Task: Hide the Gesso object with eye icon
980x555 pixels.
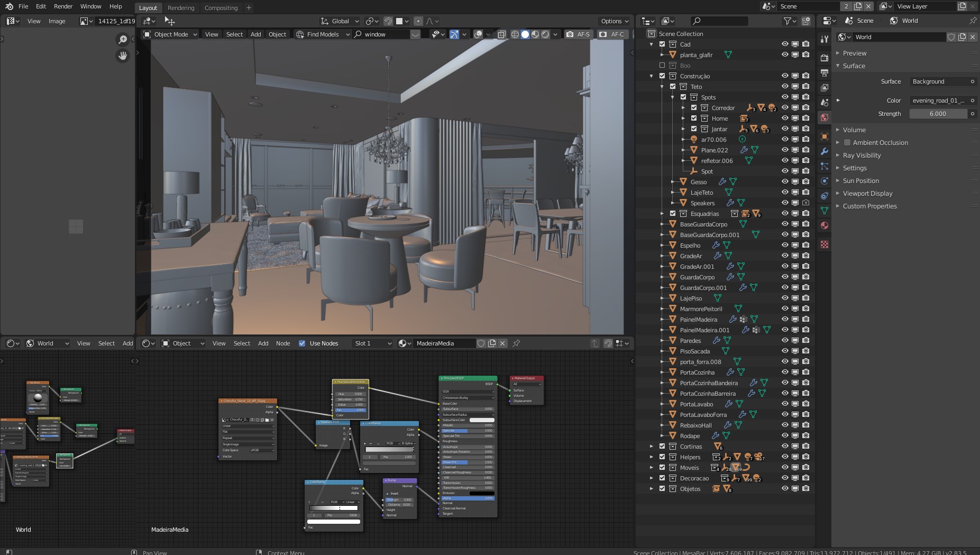Action: click(x=785, y=182)
